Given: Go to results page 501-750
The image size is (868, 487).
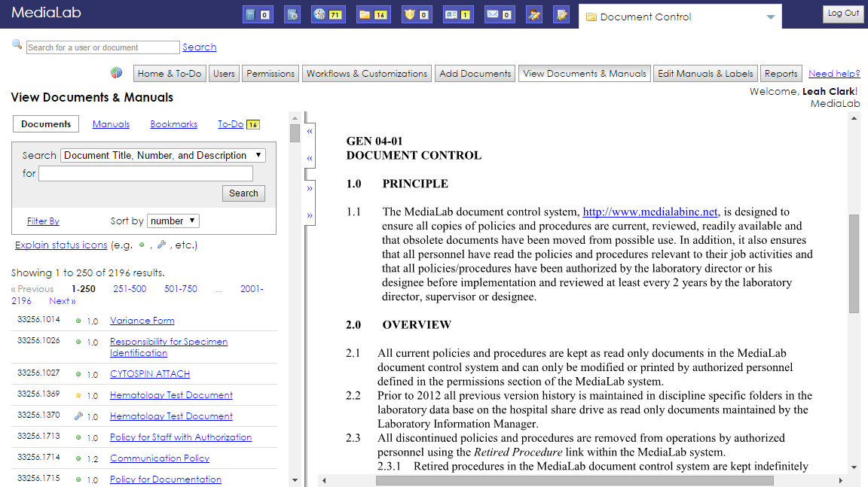Looking at the screenshot, I should click(181, 288).
